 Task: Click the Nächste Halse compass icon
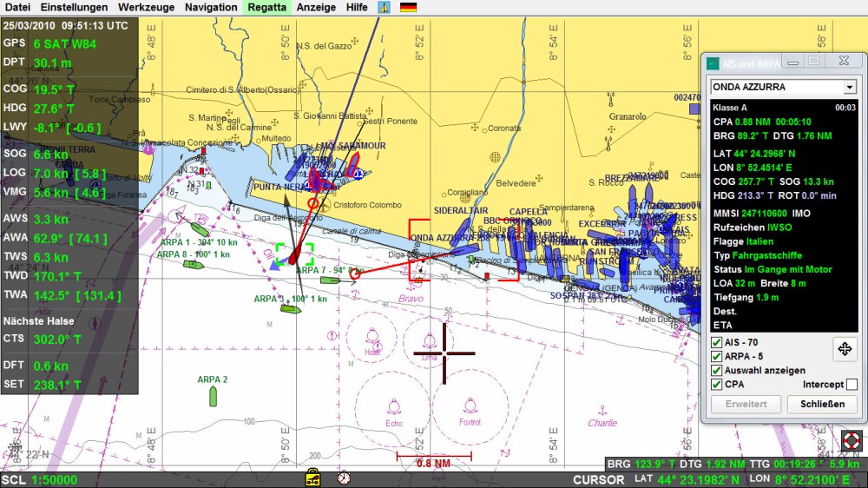(95, 322)
